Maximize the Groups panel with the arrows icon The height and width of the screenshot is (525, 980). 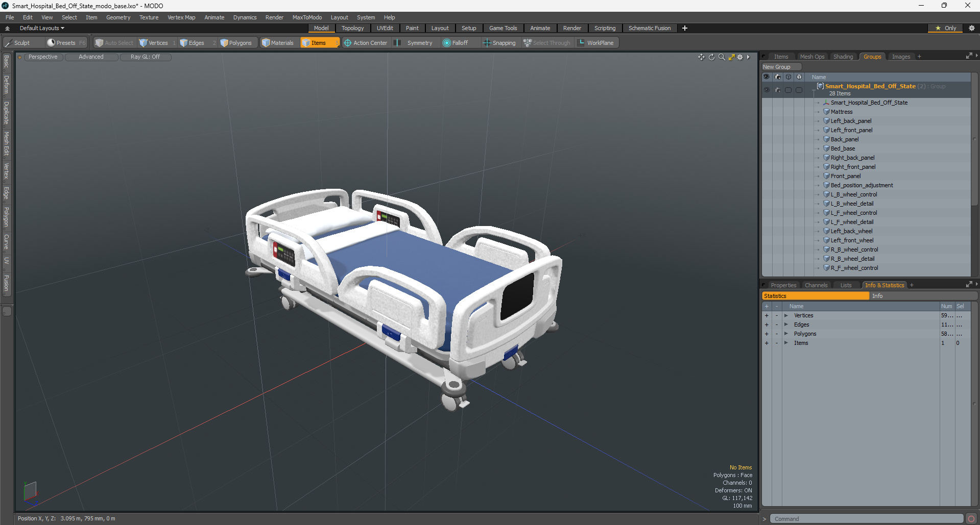pyautogui.click(x=969, y=56)
